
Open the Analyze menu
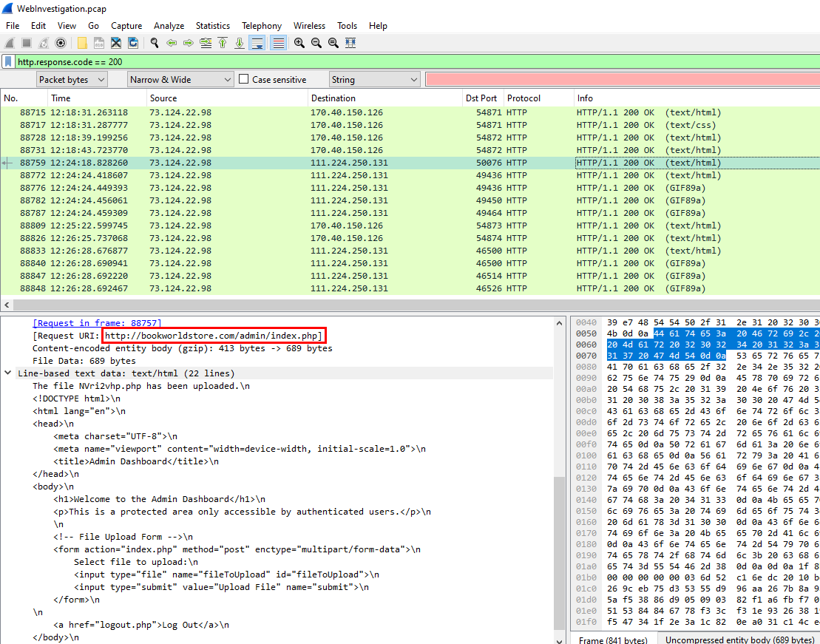(169, 26)
